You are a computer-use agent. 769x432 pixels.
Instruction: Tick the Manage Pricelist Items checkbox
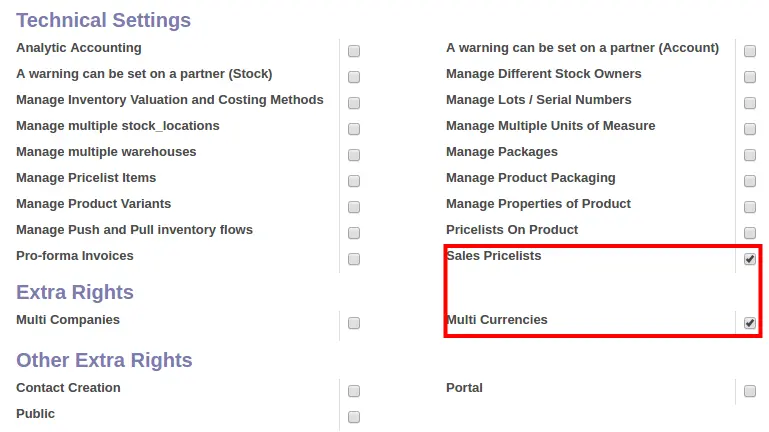[354, 181]
